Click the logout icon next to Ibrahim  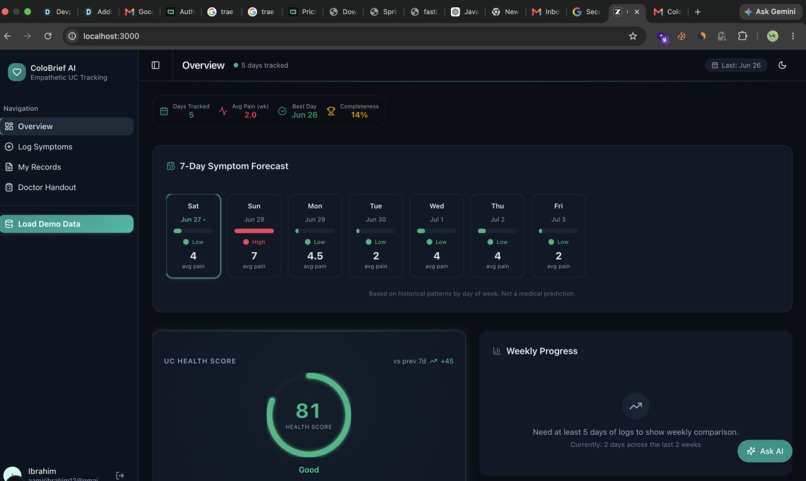120,475
